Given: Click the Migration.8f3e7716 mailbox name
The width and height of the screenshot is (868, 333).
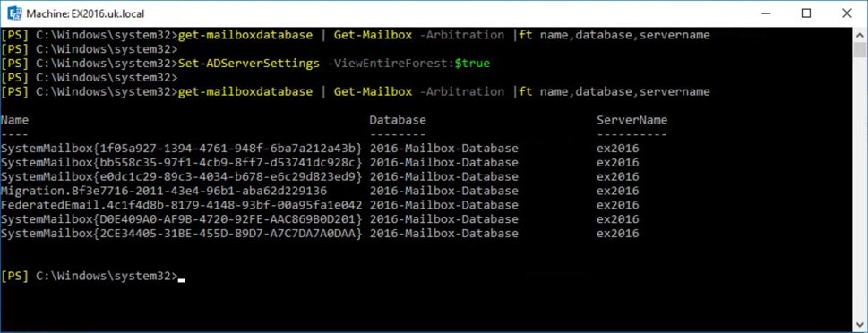Looking at the screenshot, I should tap(164, 191).
